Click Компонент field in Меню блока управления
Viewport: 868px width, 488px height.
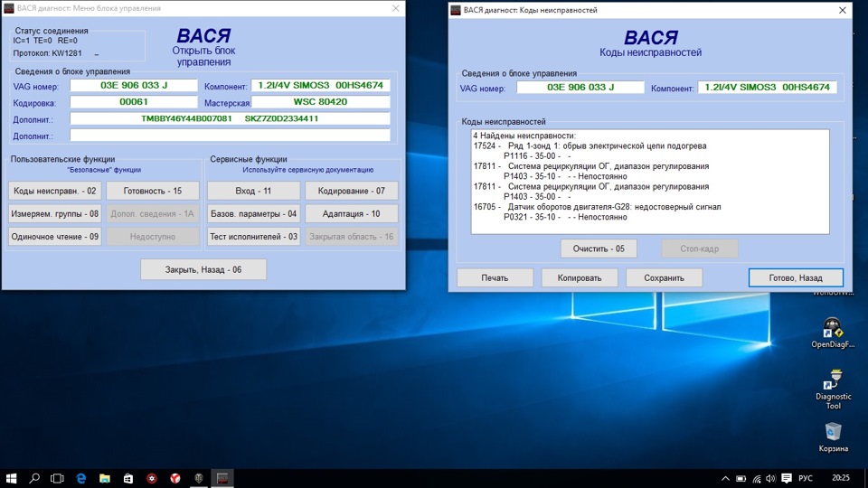tap(320, 85)
